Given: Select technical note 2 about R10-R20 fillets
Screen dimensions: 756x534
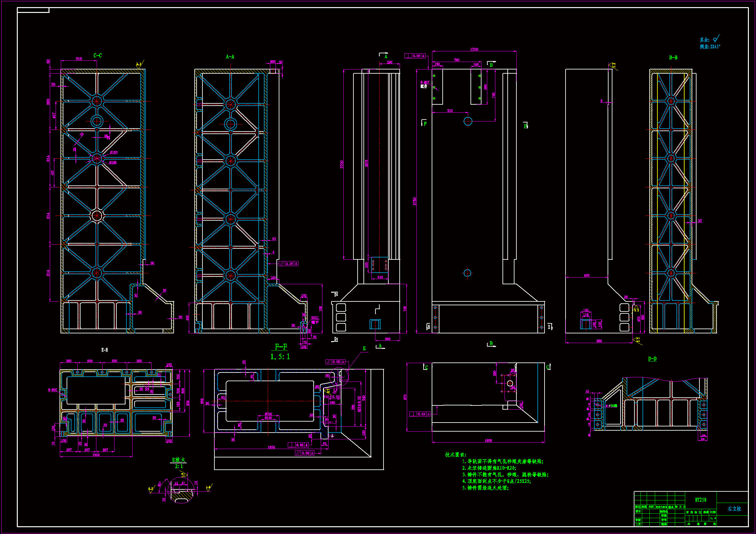Looking at the screenshot, I should 489,468.
